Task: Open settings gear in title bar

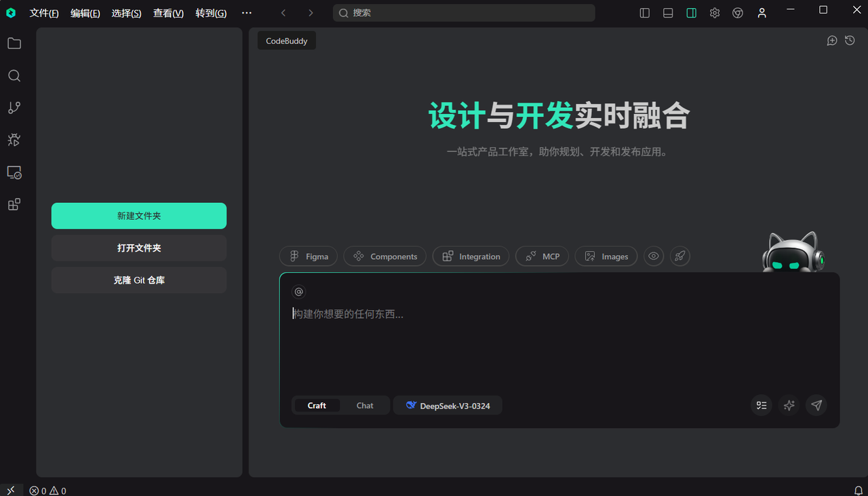Action: 715,13
